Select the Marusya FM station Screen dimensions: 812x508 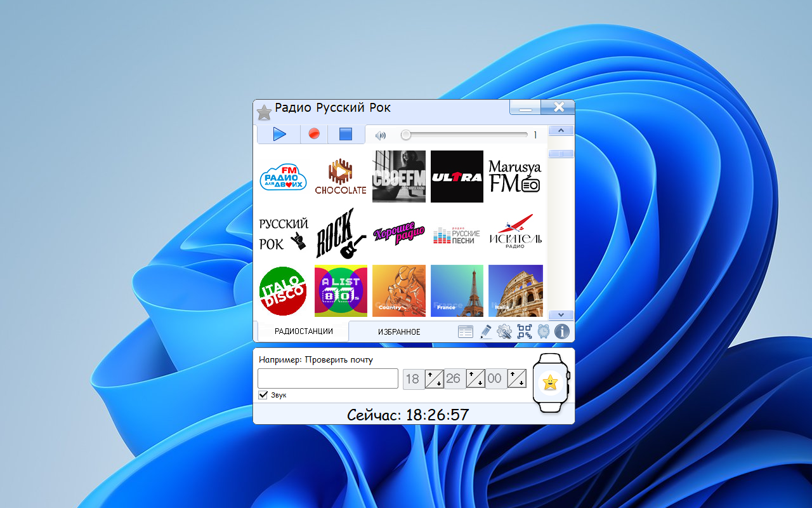pos(515,177)
